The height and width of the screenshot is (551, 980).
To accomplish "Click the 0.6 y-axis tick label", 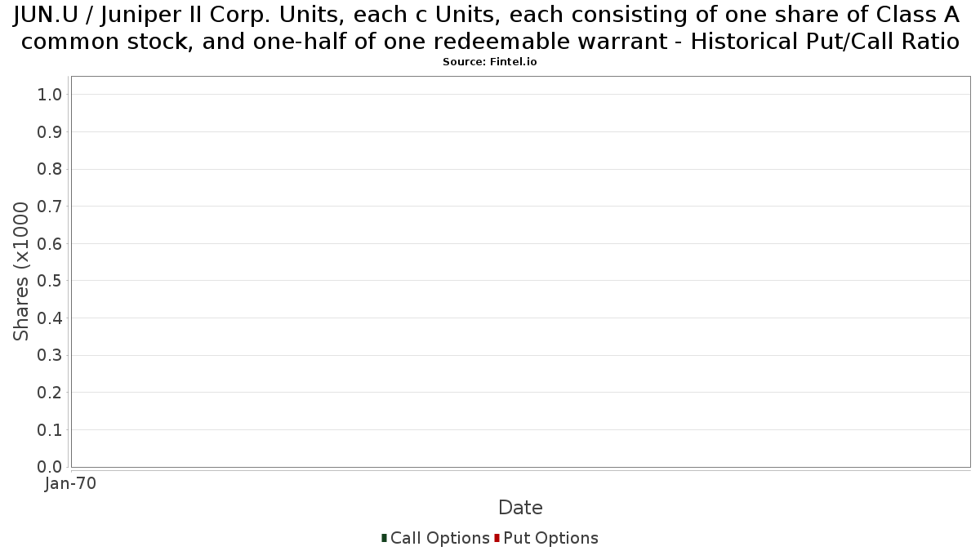I will [x=50, y=244].
